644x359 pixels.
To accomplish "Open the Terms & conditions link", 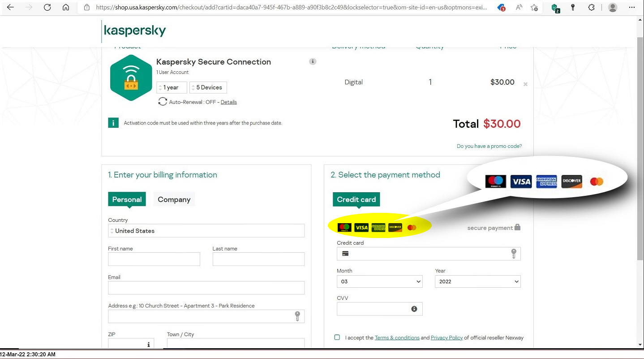I will 397,337.
